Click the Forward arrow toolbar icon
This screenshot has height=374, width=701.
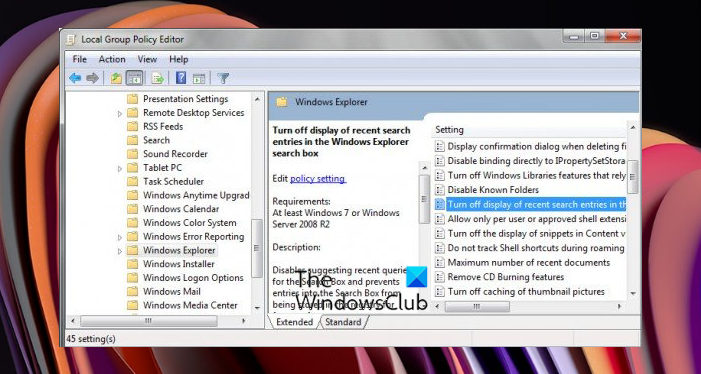pos(93,79)
